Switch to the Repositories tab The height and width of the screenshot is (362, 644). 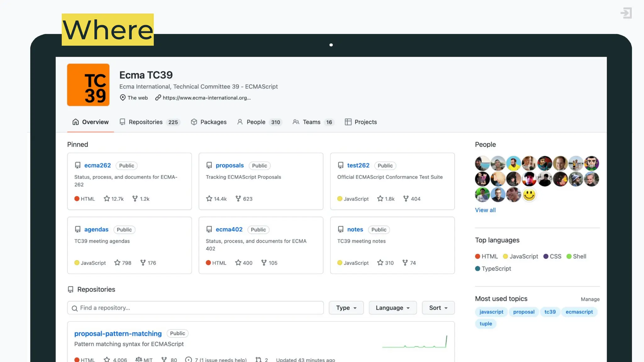(x=150, y=122)
